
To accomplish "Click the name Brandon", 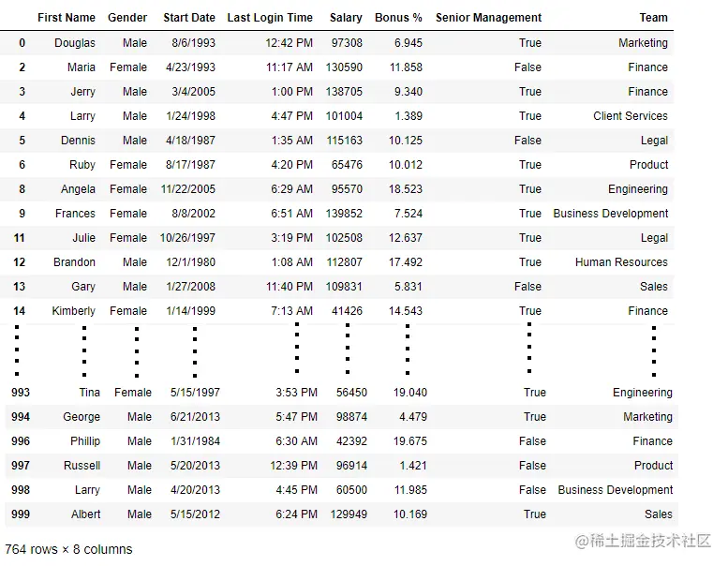I will point(74,262).
